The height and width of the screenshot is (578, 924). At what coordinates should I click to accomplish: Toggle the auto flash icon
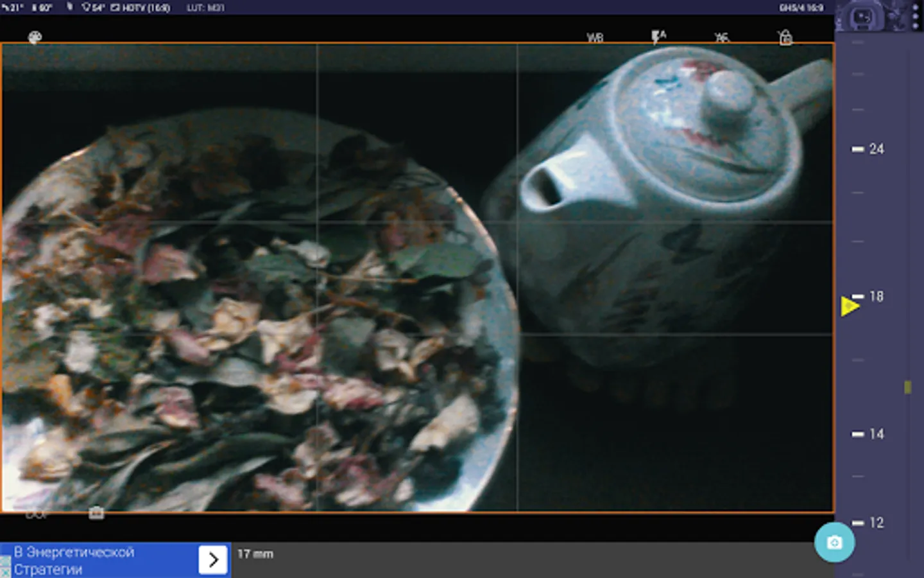pyautogui.click(x=658, y=37)
